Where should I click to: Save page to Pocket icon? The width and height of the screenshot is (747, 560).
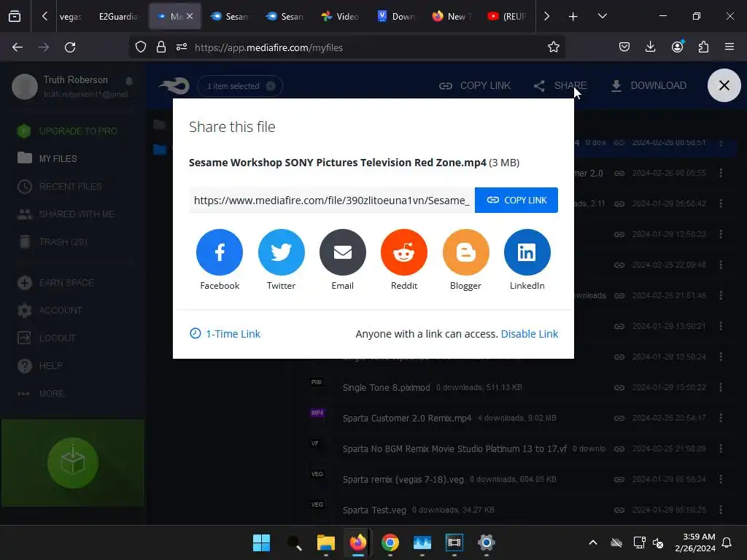click(624, 47)
